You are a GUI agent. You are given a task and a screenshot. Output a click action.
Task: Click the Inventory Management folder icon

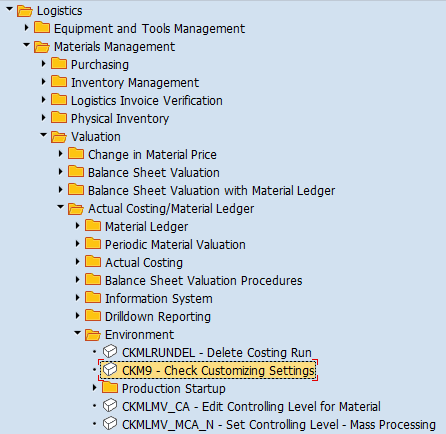point(59,81)
